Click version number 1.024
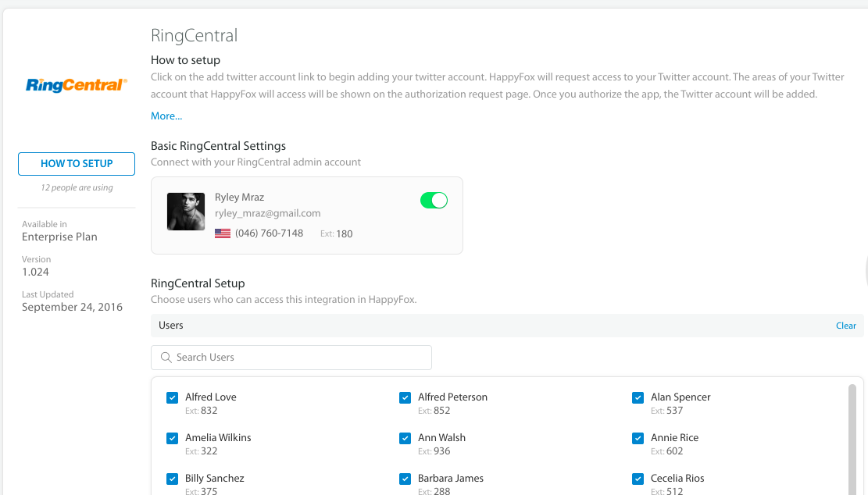This screenshot has height=495, width=868. [x=35, y=272]
